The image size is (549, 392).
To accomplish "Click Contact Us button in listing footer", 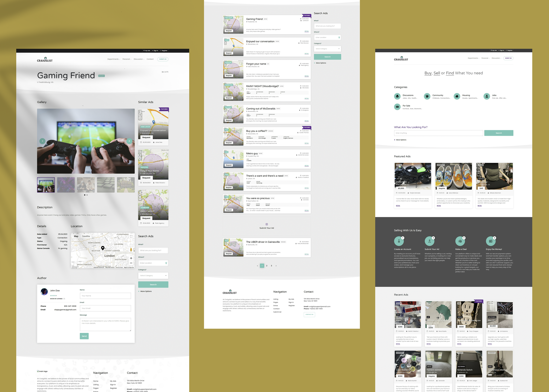I will click(x=309, y=315).
